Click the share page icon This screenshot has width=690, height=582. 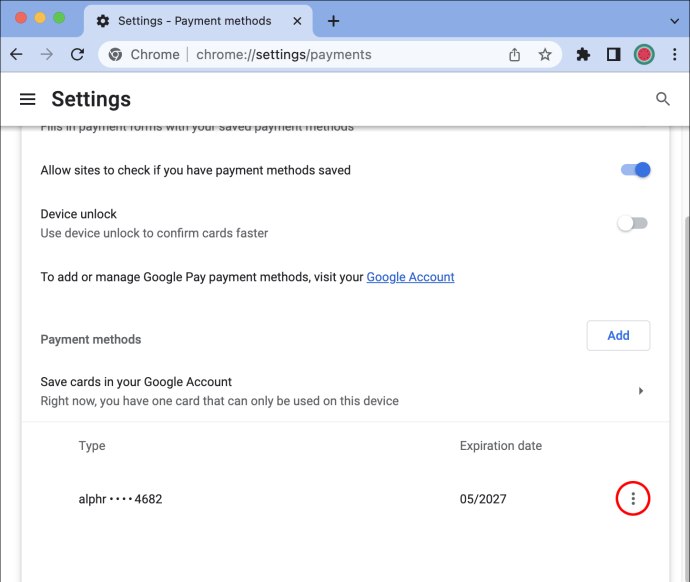pos(514,55)
